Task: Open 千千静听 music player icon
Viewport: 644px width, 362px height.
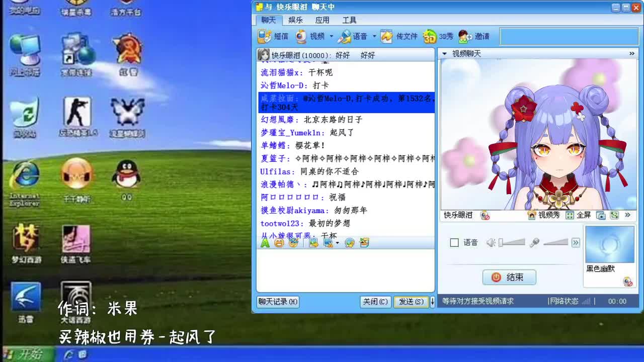Action: (76, 180)
